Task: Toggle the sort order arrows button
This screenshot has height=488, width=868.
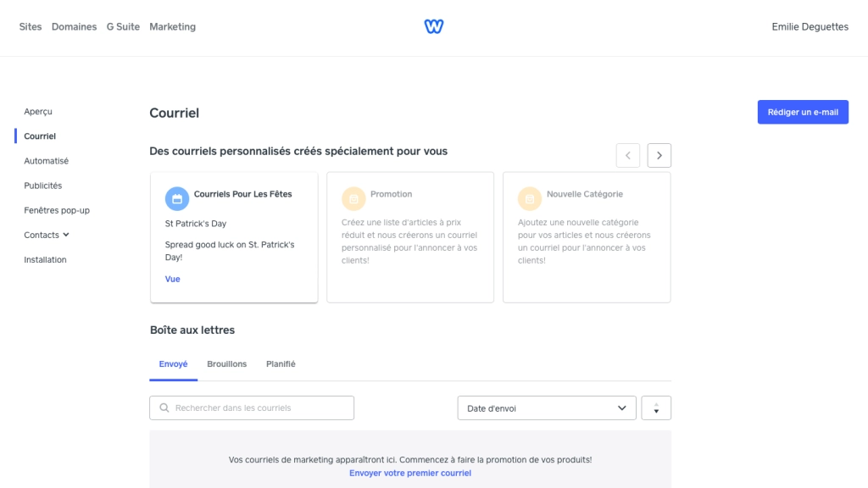Action: pos(656,408)
